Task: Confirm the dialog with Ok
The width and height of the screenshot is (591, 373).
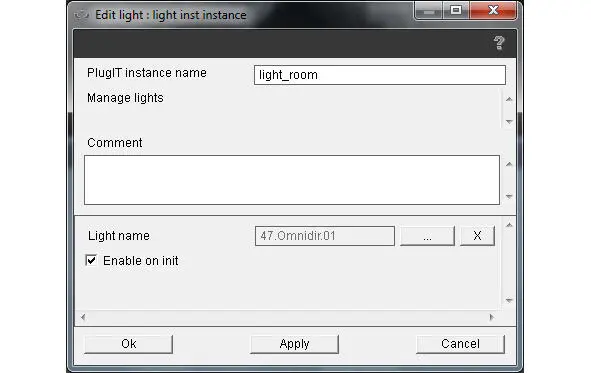Action: tap(129, 344)
